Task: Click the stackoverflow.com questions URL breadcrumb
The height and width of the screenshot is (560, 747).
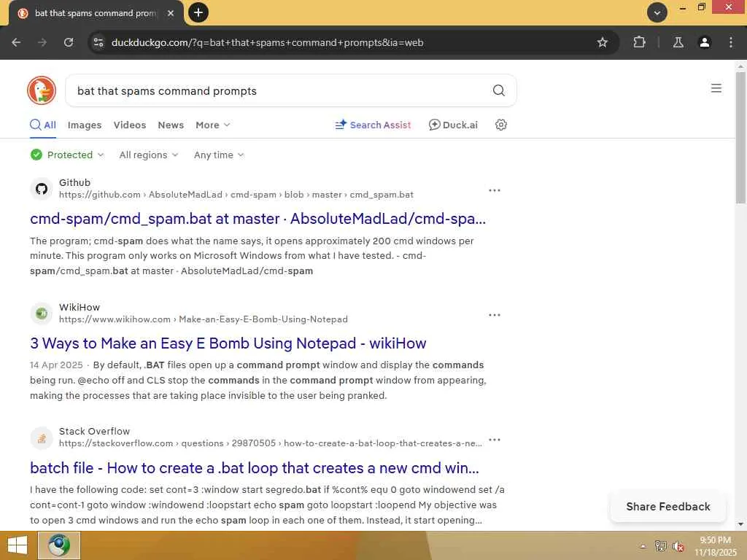Action: (271, 443)
